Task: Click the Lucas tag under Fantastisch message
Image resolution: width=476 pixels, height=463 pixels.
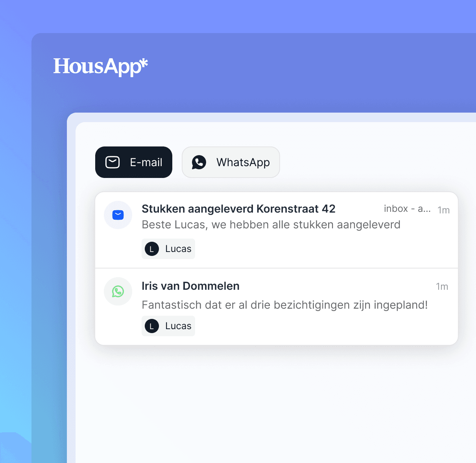Action: 168,326
